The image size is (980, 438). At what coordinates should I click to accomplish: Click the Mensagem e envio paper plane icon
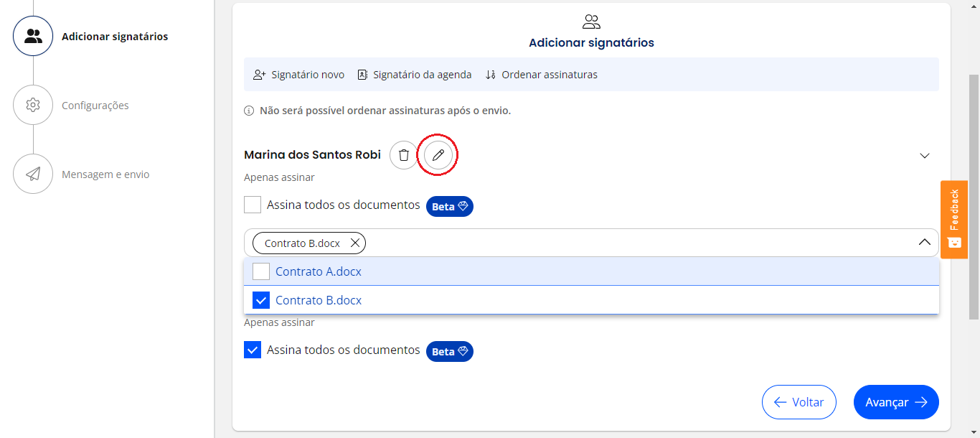click(x=33, y=174)
